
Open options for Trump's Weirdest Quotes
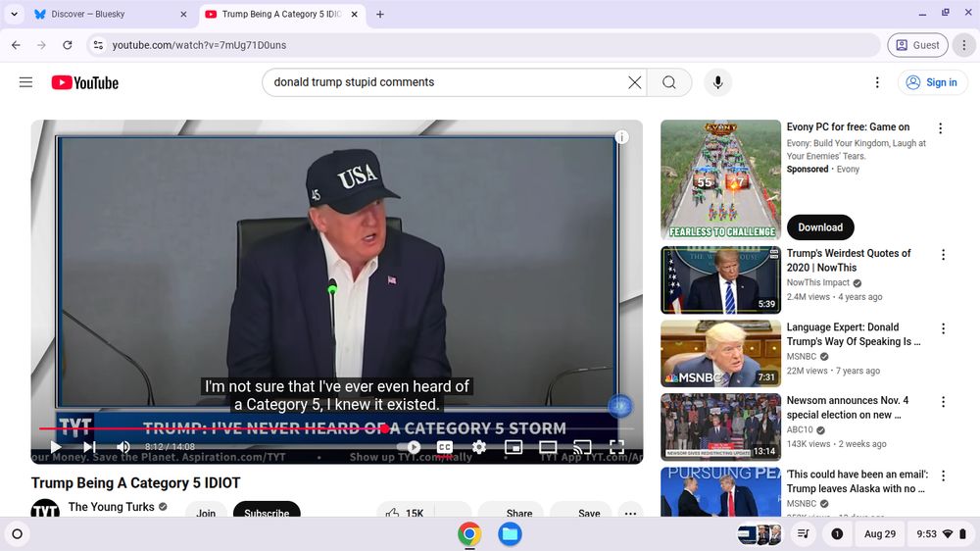pyautogui.click(x=943, y=255)
